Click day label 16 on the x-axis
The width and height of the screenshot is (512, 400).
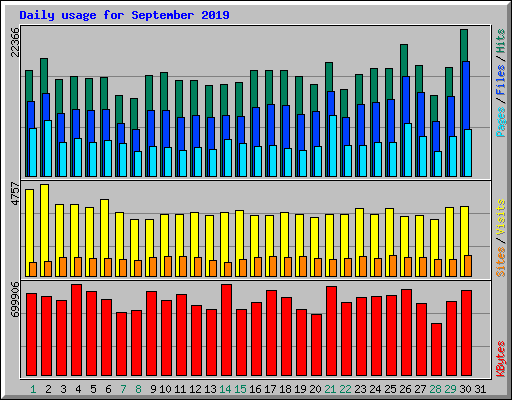pyautogui.click(x=255, y=389)
